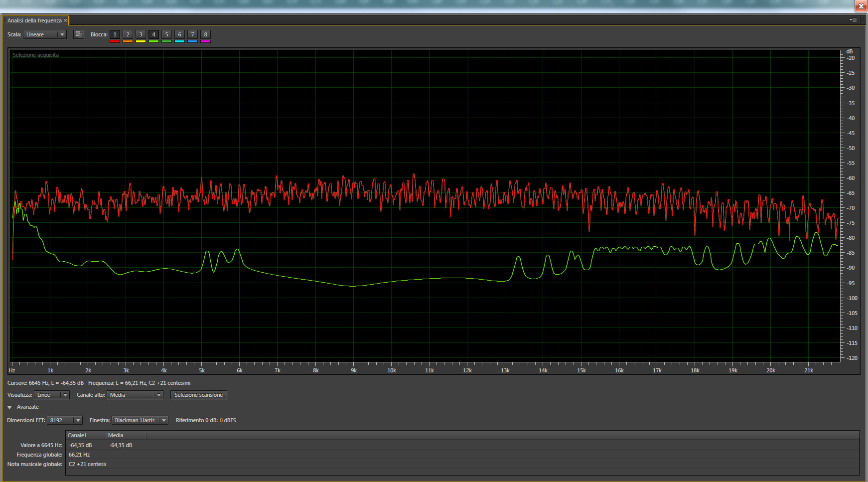Click the lime color swatch under hold 4
868x482 pixels.
[x=153, y=41]
